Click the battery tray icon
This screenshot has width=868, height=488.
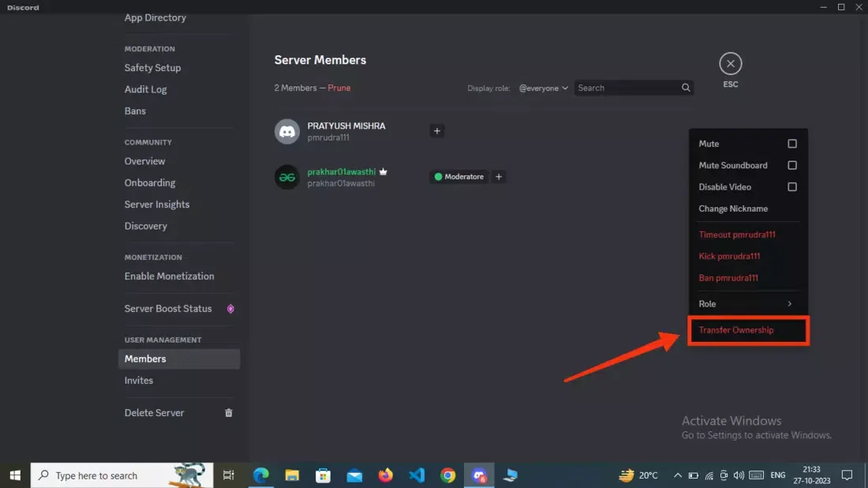pos(693,475)
